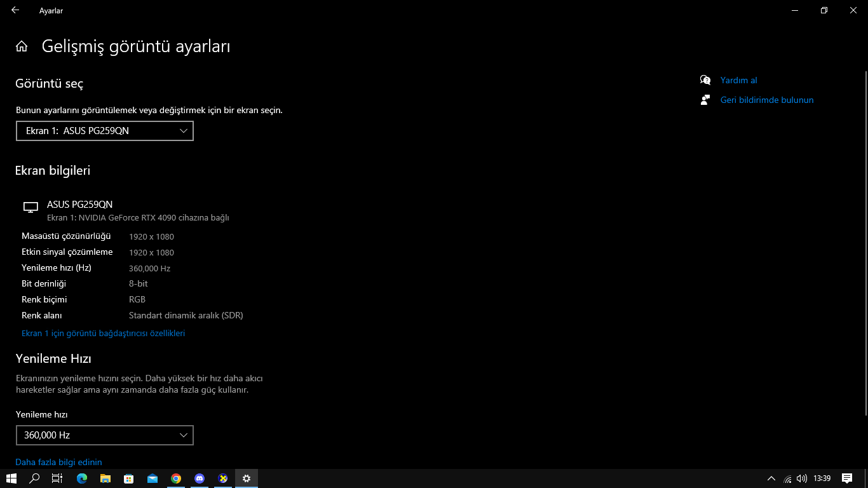Open Task View from the taskbar

57,478
